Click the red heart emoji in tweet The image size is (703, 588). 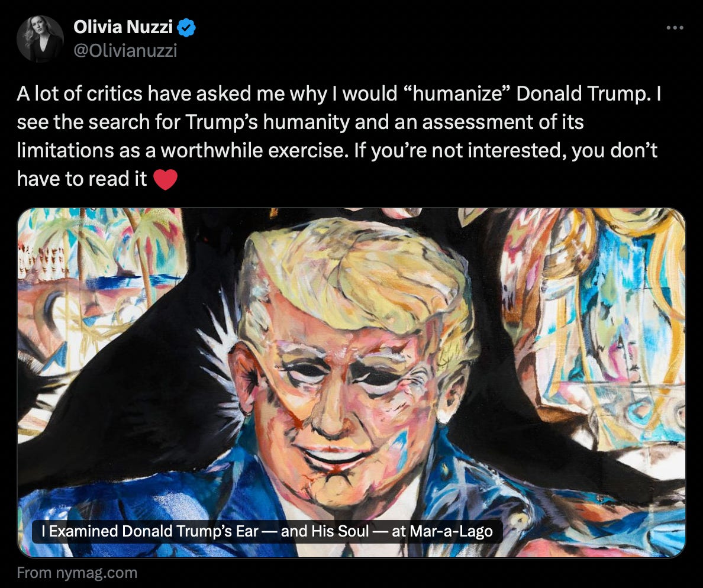[166, 179]
